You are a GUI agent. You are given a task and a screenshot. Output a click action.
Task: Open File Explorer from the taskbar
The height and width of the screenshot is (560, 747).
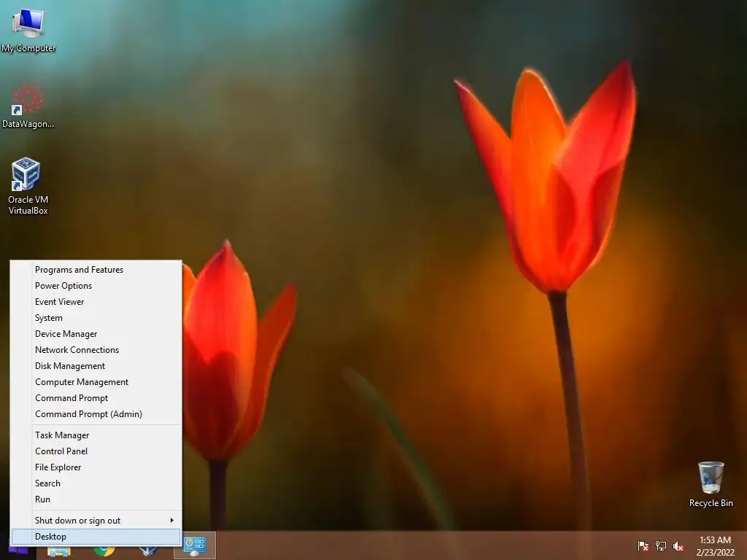(x=59, y=553)
